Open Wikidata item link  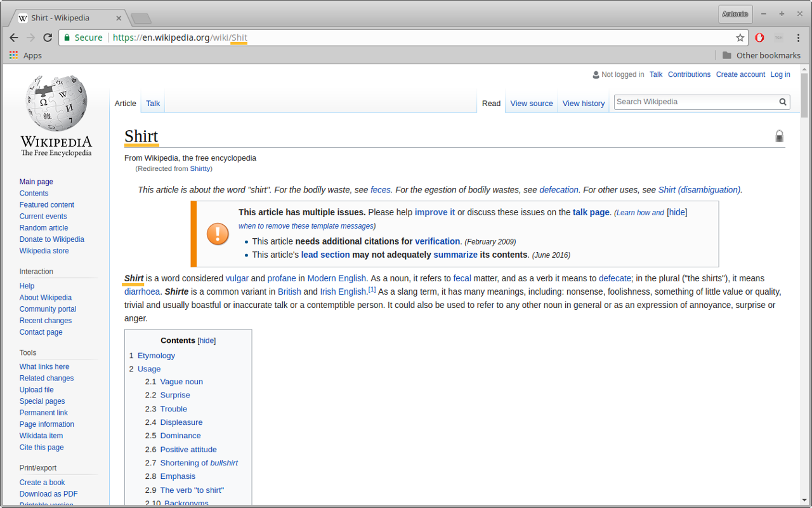41,436
